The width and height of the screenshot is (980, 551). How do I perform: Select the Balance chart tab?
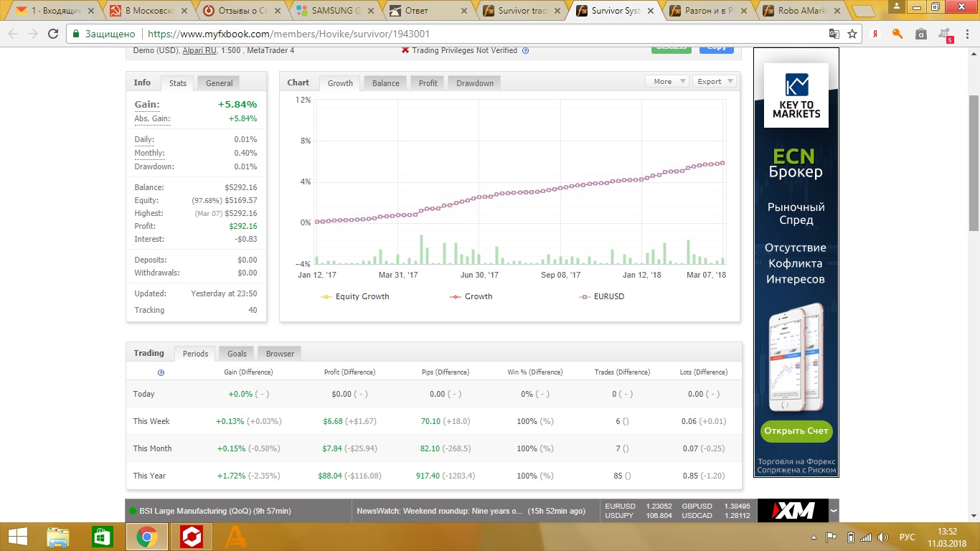pos(385,83)
